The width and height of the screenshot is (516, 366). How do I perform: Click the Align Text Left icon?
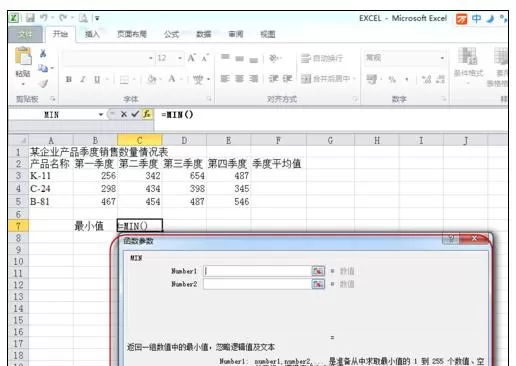pos(225,79)
